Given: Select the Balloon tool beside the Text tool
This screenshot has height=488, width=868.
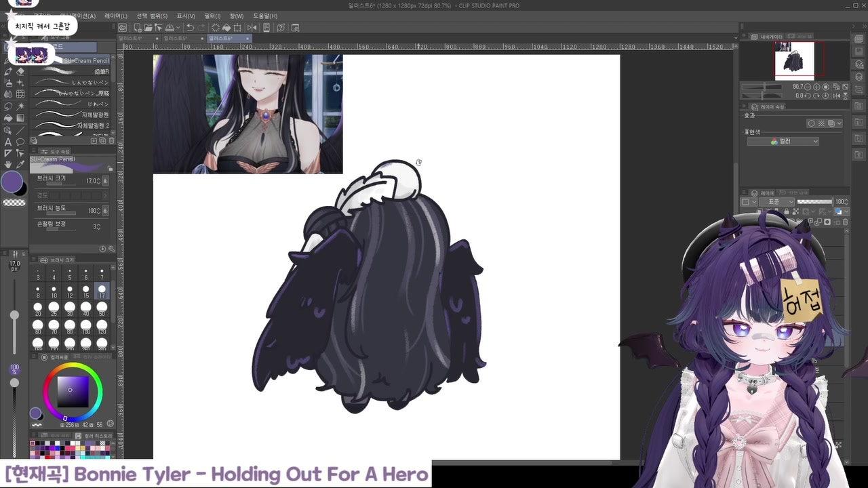Looking at the screenshot, I should click(x=20, y=142).
